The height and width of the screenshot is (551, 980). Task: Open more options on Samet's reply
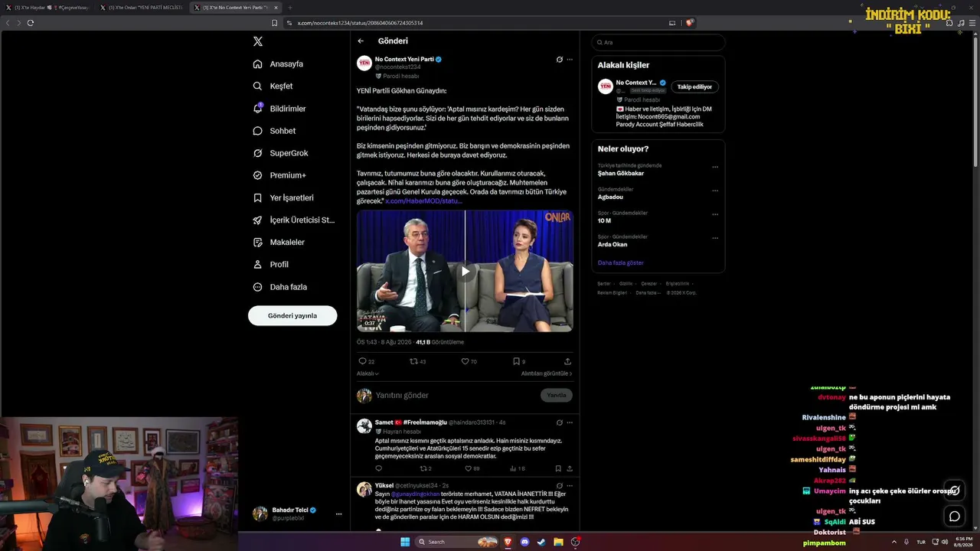click(570, 422)
